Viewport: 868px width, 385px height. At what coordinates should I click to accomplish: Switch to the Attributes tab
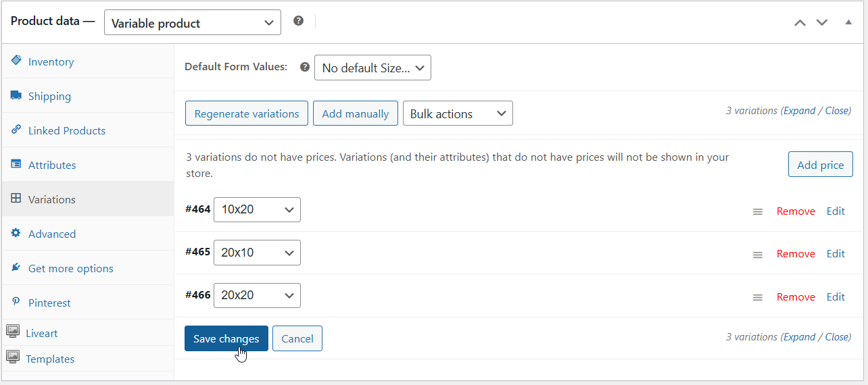[x=52, y=165]
